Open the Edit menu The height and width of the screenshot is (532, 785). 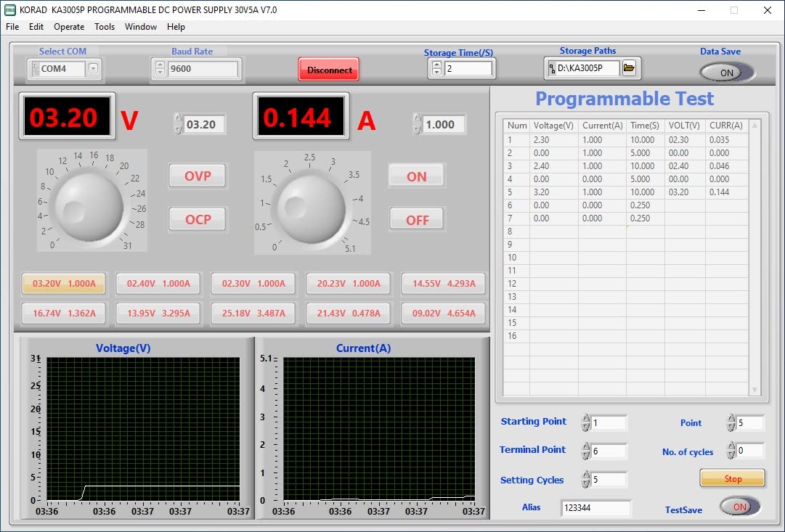[x=36, y=27]
